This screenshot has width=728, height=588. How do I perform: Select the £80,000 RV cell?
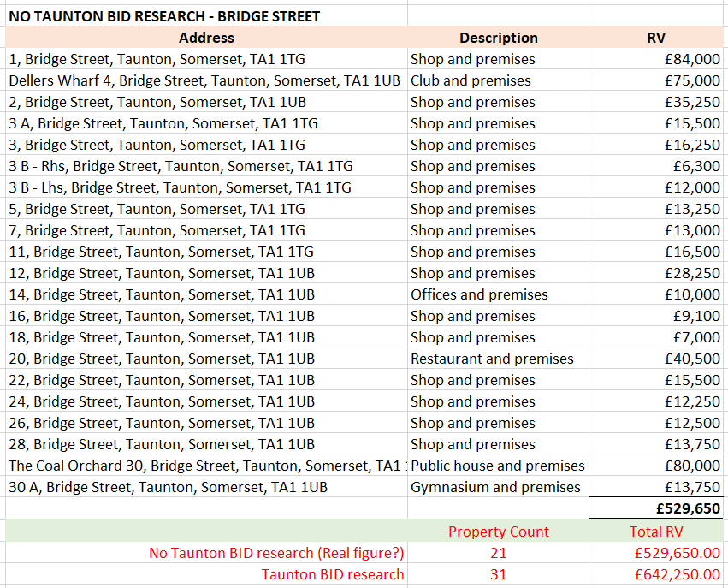point(656,465)
